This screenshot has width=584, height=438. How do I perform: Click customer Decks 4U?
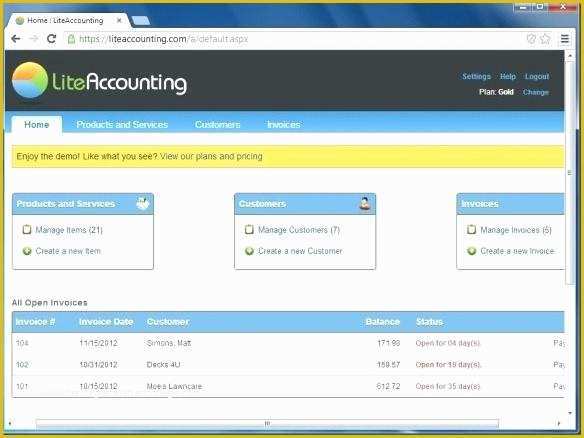click(164, 365)
